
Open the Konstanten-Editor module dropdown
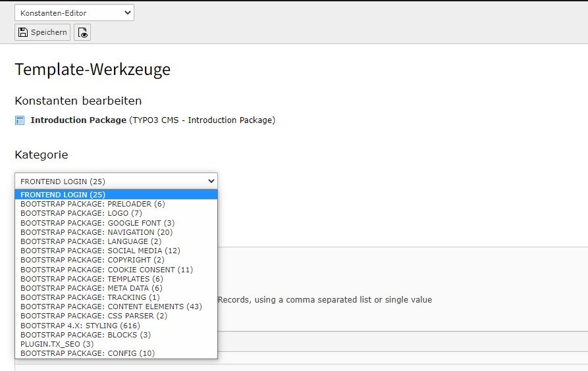74,12
